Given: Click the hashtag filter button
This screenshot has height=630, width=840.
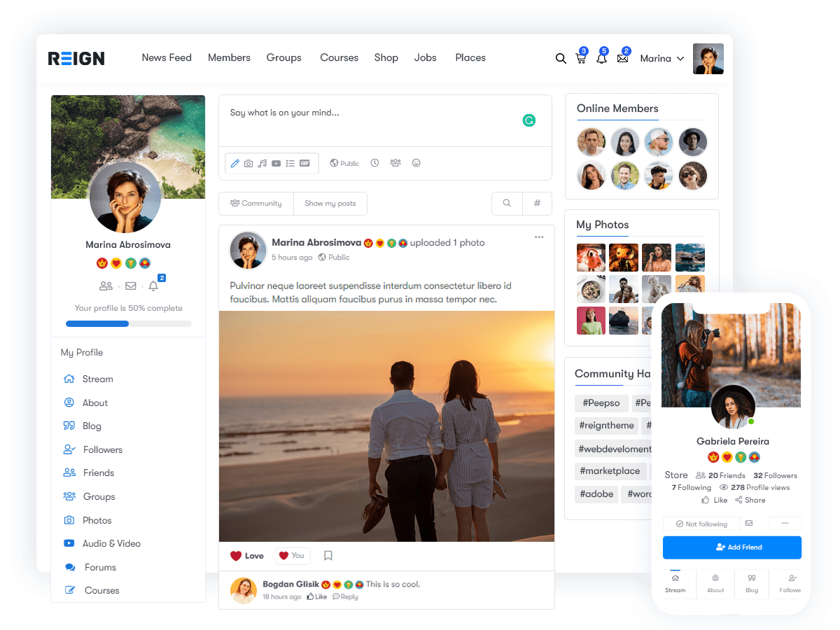Looking at the screenshot, I should pos(537,204).
